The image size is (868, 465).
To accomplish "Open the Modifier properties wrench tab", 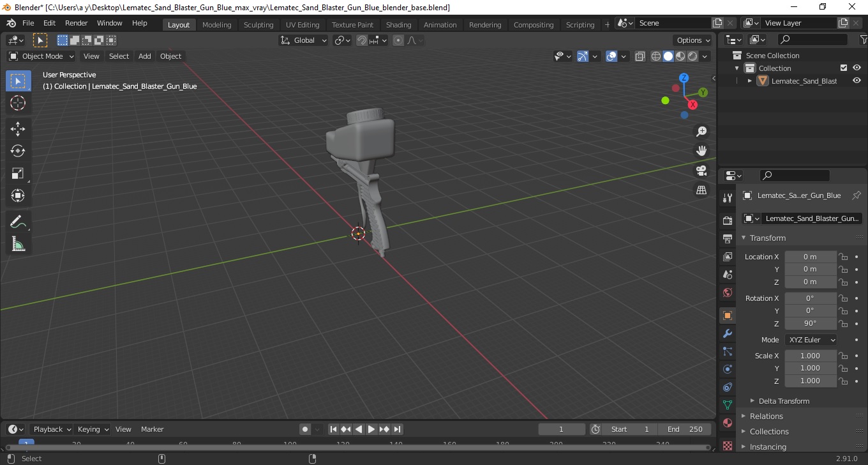I will click(x=727, y=333).
